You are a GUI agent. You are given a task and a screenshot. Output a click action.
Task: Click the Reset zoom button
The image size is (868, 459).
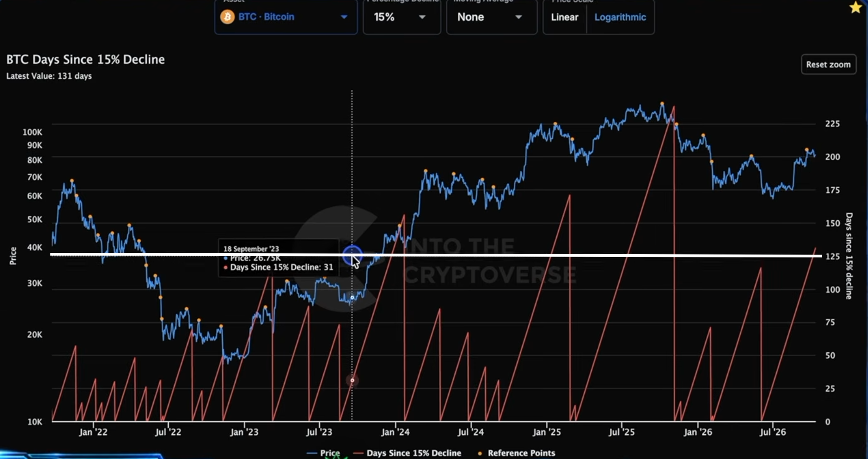(828, 64)
